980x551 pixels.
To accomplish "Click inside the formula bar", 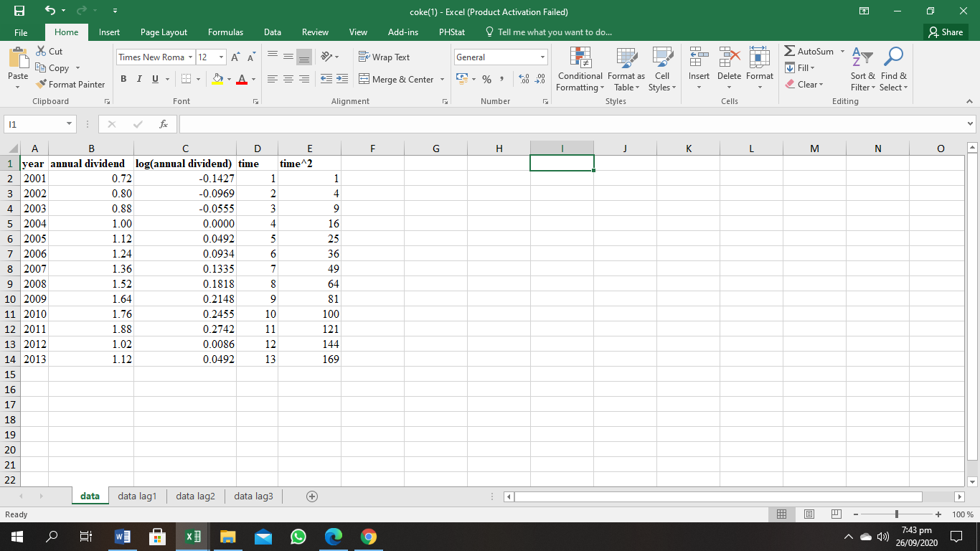I will coord(571,124).
